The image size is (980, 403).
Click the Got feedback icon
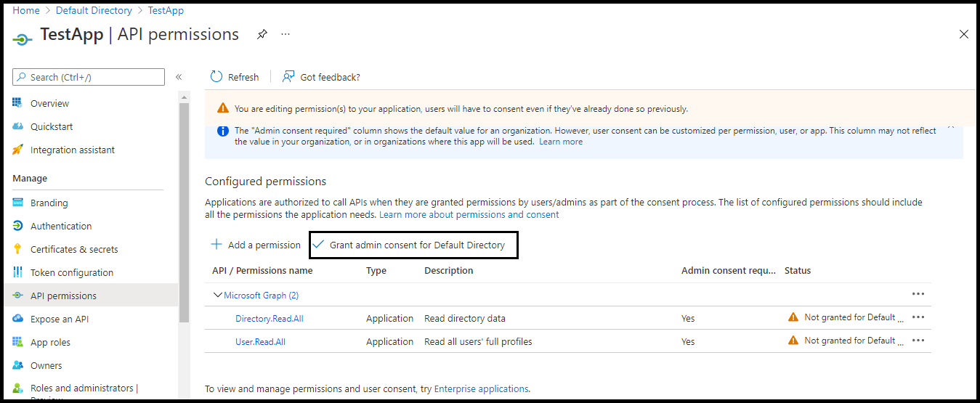pyautogui.click(x=288, y=77)
